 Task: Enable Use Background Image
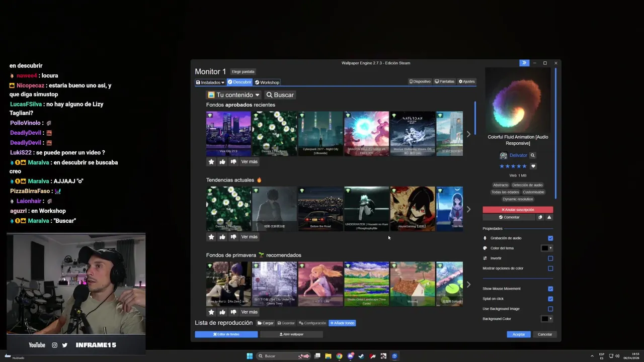point(550,309)
